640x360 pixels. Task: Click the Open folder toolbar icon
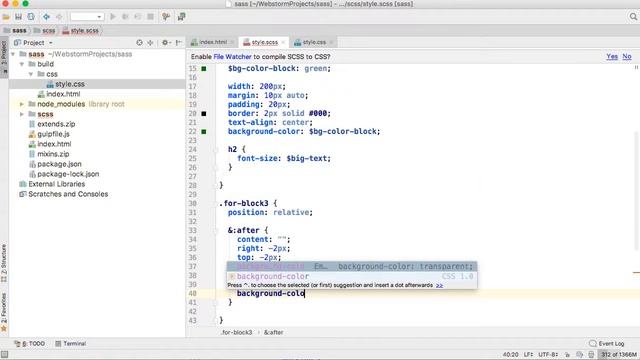[6, 17]
